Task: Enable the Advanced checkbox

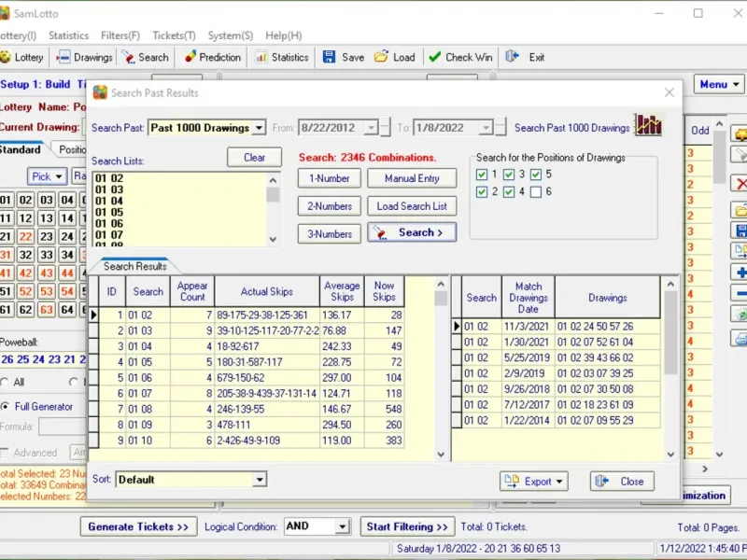Action: (5, 453)
